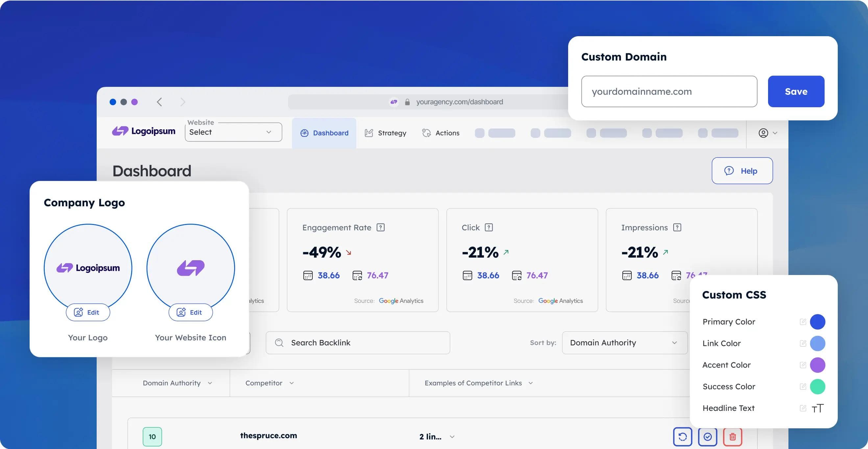Click the -49% Engagement Rate value
The image size is (868, 449).
[322, 253]
